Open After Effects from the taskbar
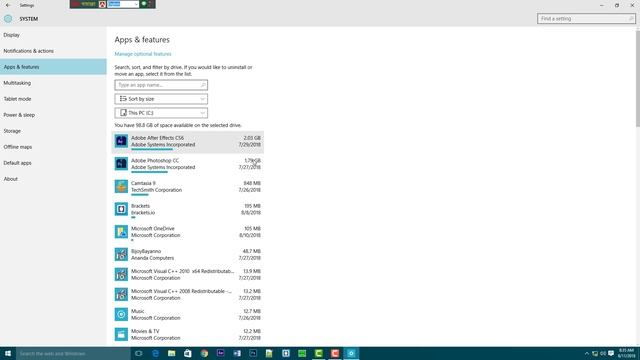 click(x=220, y=353)
